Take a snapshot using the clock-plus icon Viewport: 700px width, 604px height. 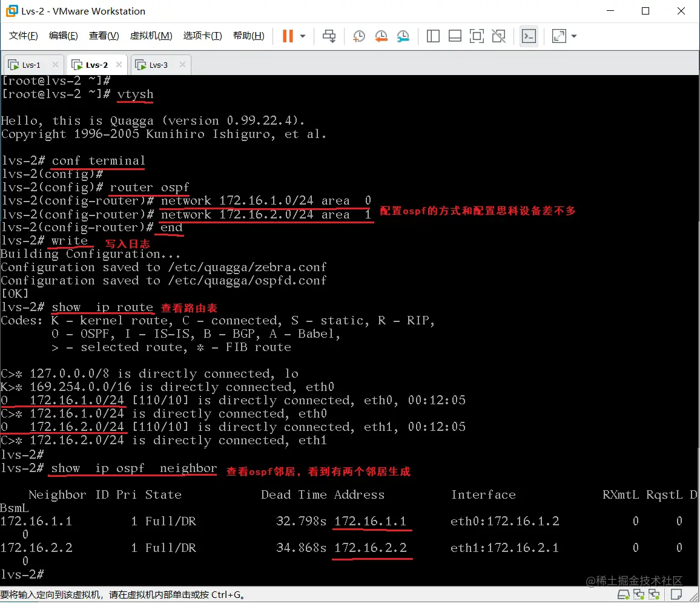coord(359,36)
